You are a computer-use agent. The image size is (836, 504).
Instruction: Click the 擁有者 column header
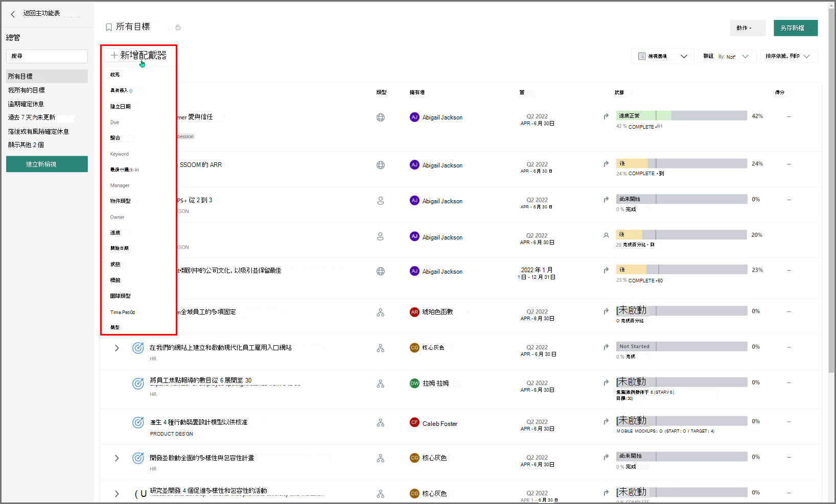pos(417,92)
